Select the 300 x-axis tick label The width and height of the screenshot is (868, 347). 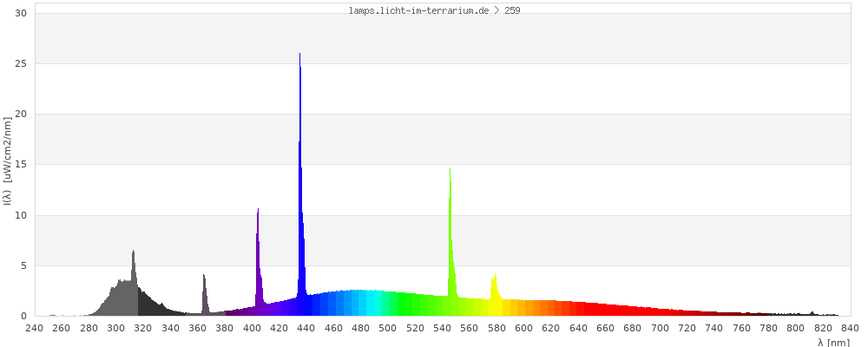[115, 328]
